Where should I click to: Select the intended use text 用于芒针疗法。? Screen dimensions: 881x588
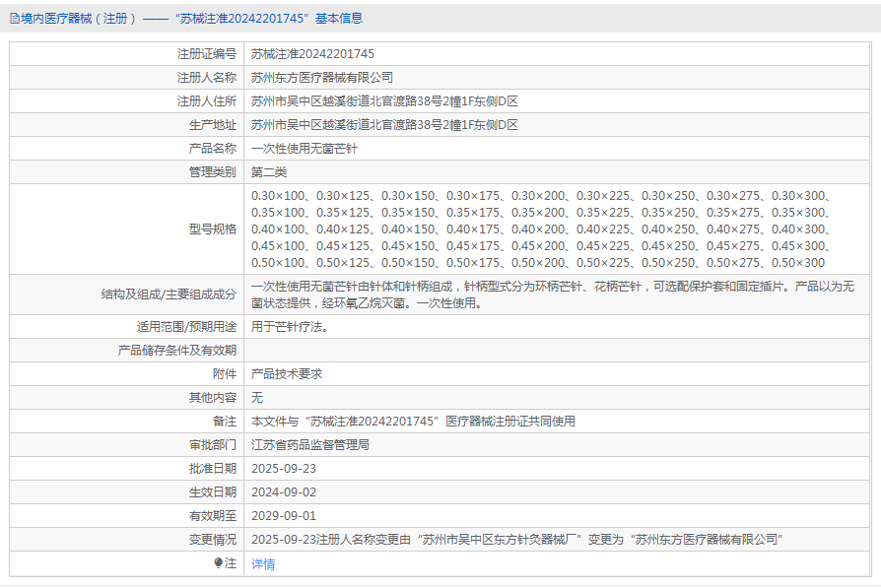(x=290, y=327)
